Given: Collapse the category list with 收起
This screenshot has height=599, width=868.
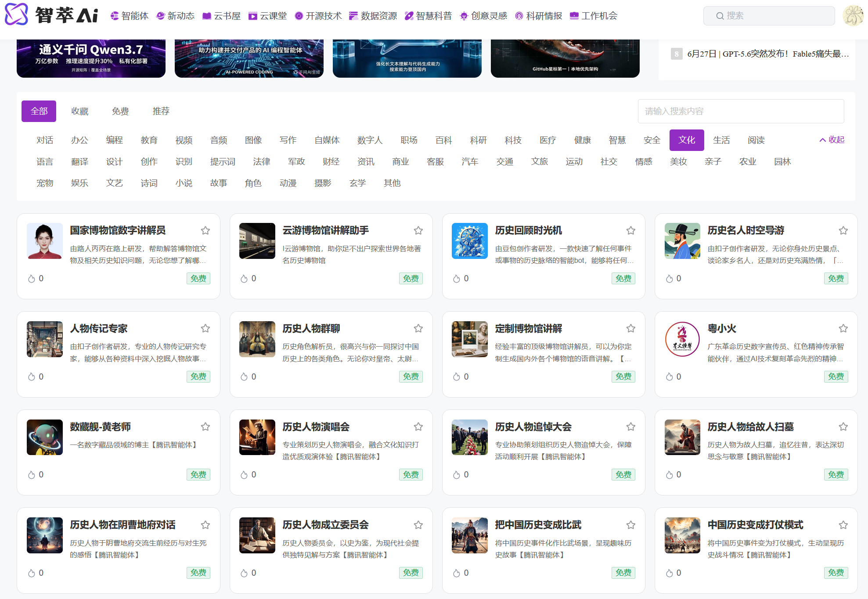Looking at the screenshot, I should click(832, 140).
